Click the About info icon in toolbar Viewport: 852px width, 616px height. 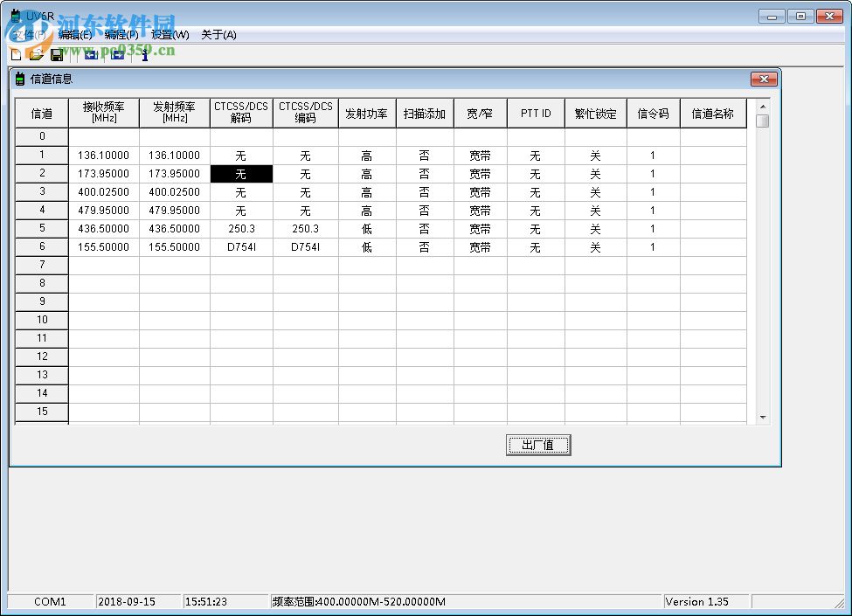tap(144, 54)
